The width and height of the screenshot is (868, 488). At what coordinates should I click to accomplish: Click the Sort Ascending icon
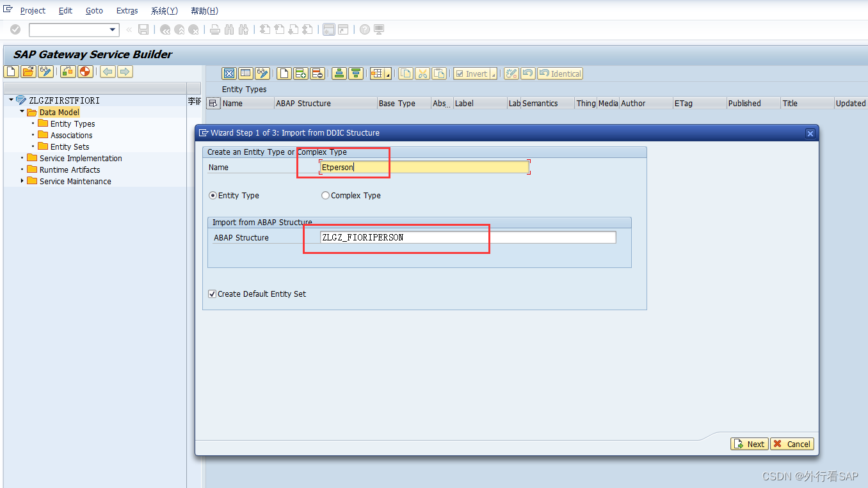click(x=339, y=74)
